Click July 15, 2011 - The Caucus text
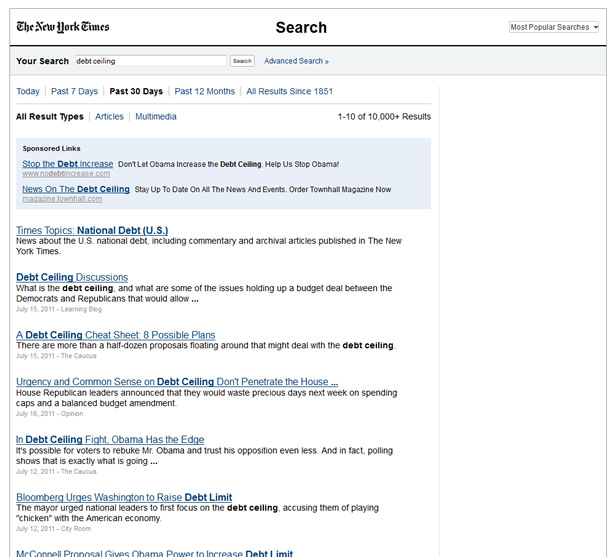 tap(56, 356)
